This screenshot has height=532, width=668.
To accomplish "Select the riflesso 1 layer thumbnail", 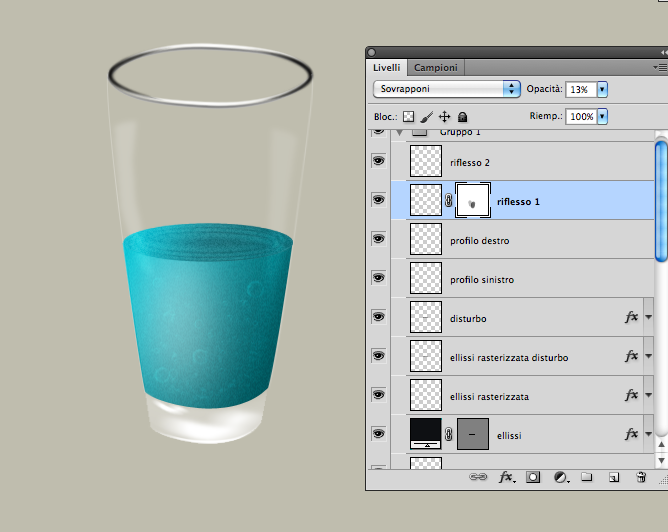I will [426, 200].
